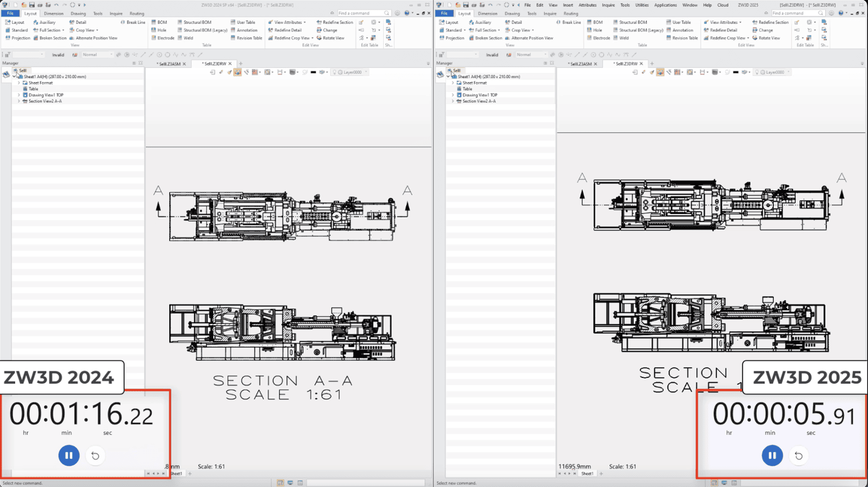
Task: Expand Drawing View1 TOP in ZW3D 2024 Manager
Action: pyautogui.click(x=19, y=95)
